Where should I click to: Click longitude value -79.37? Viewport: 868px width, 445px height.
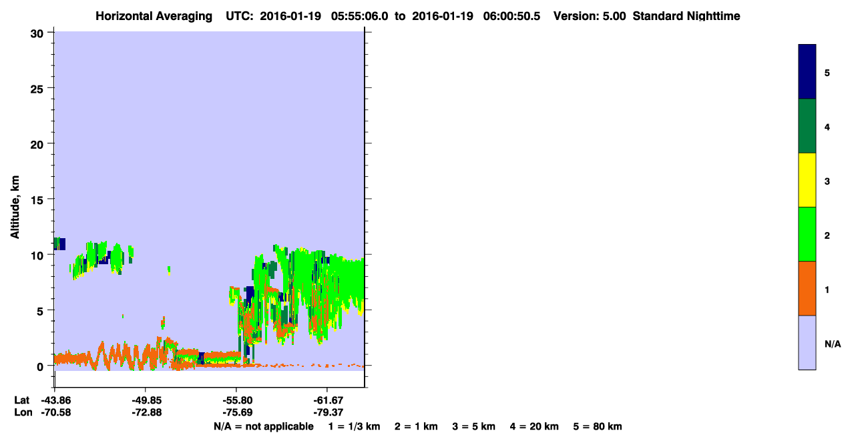(327, 412)
